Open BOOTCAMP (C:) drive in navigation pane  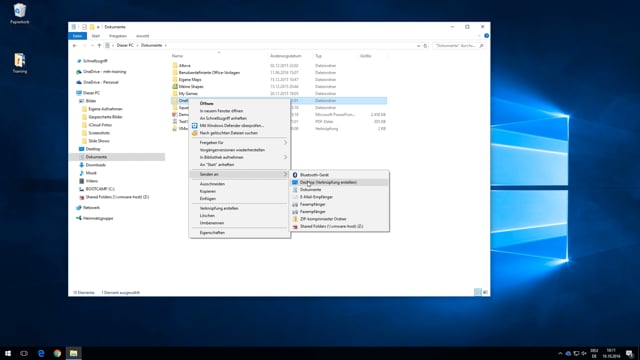point(100,189)
